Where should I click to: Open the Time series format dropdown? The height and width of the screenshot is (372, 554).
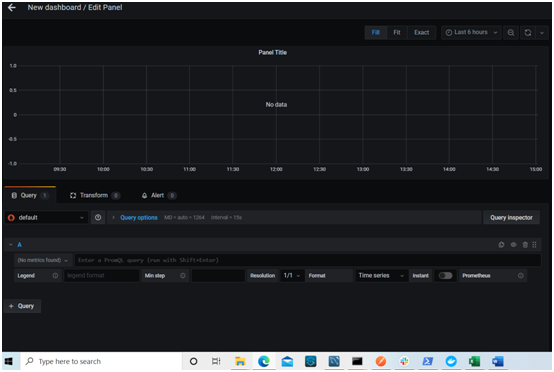coord(381,276)
